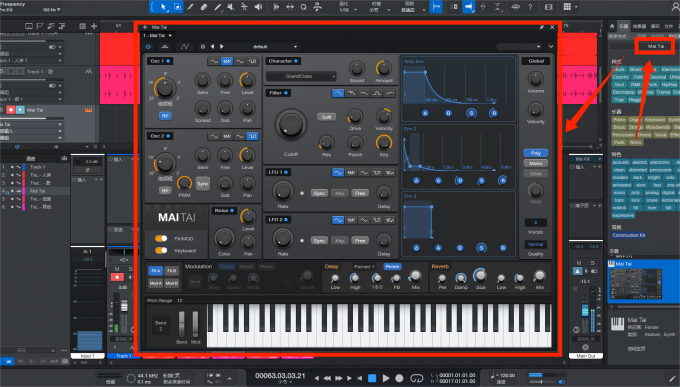
Task: Select the Arrow tool in top toolbar
Action: tap(163, 7)
